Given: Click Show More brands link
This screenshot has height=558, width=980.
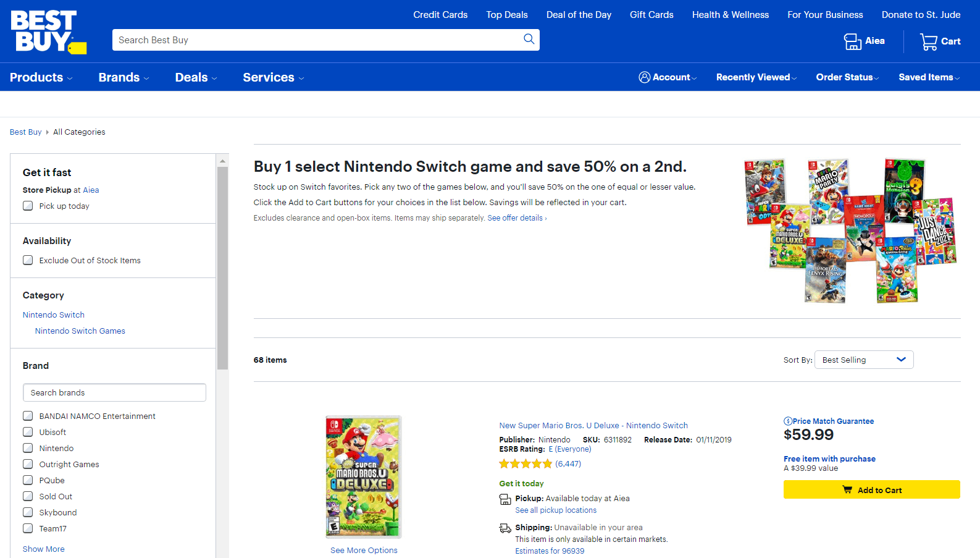Looking at the screenshot, I should [x=44, y=549].
